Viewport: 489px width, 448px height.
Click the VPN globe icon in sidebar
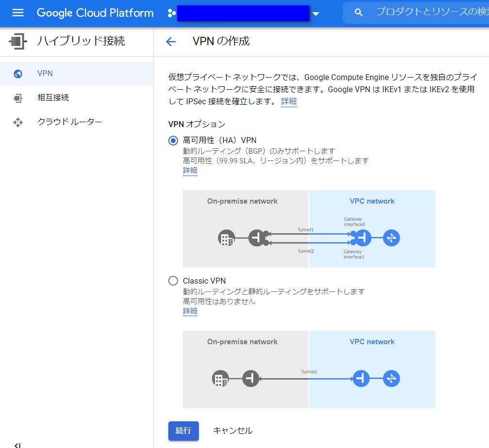tap(18, 74)
